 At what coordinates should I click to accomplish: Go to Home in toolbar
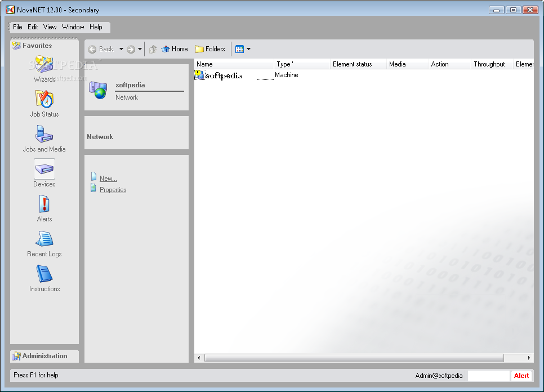tap(175, 49)
